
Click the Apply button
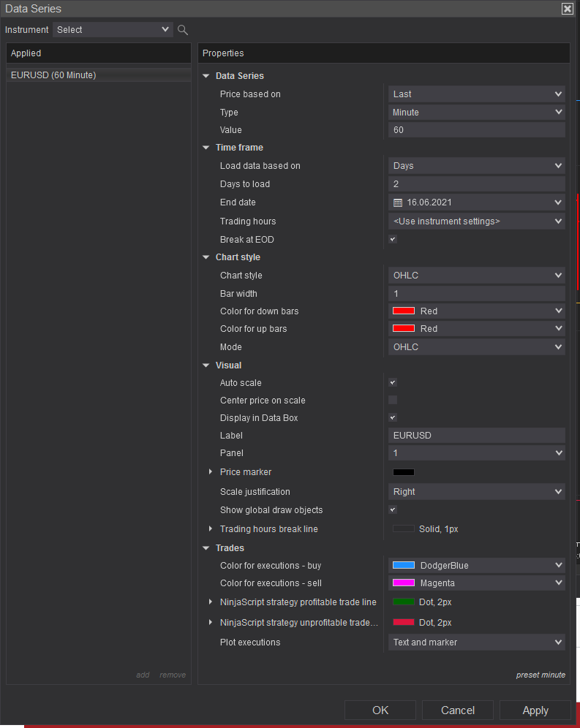[535, 710]
